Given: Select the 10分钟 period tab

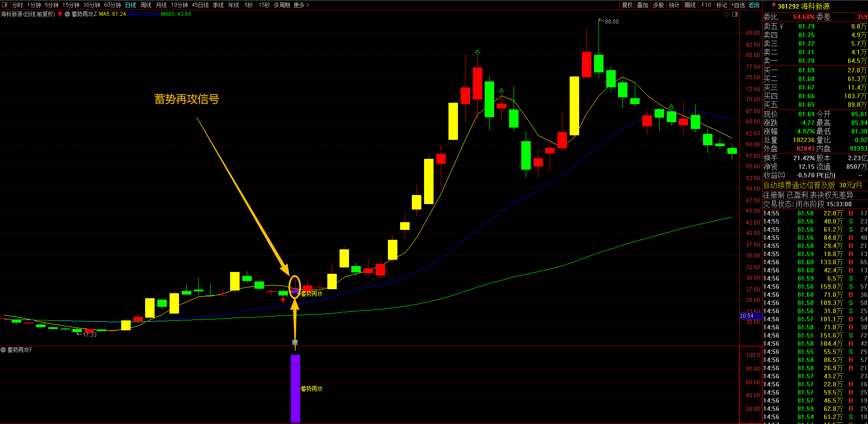Looking at the screenshot, I should [x=179, y=5].
